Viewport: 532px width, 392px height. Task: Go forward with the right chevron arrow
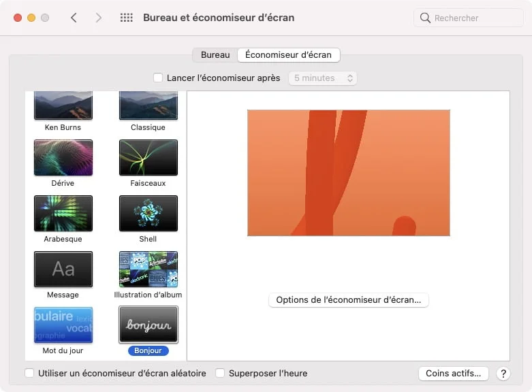[x=98, y=18]
